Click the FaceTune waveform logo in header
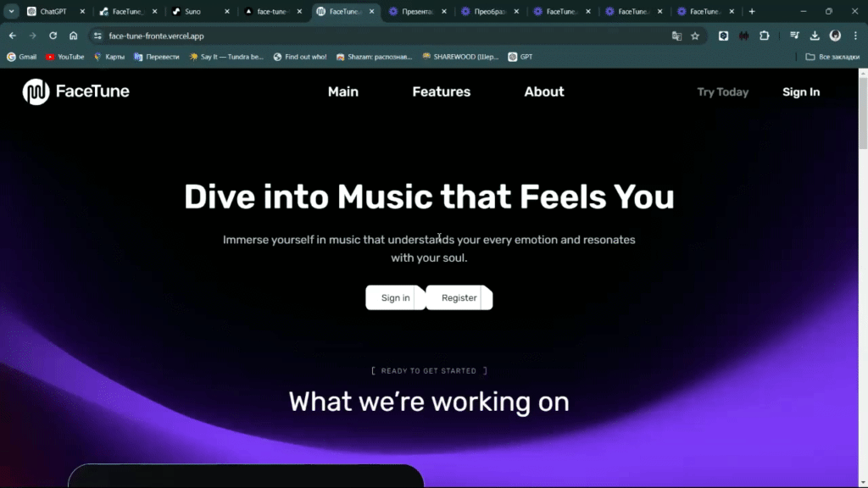Image resolution: width=868 pixels, height=488 pixels. point(35,91)
